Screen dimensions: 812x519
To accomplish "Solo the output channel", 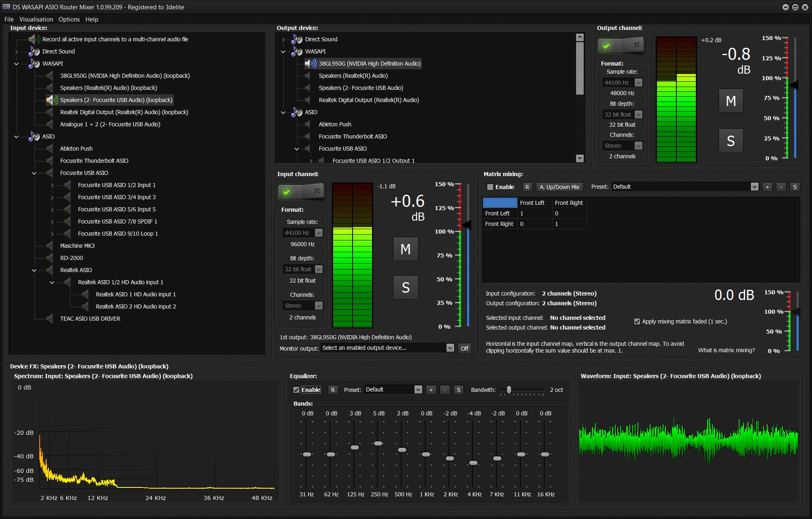I will [730, 140].
